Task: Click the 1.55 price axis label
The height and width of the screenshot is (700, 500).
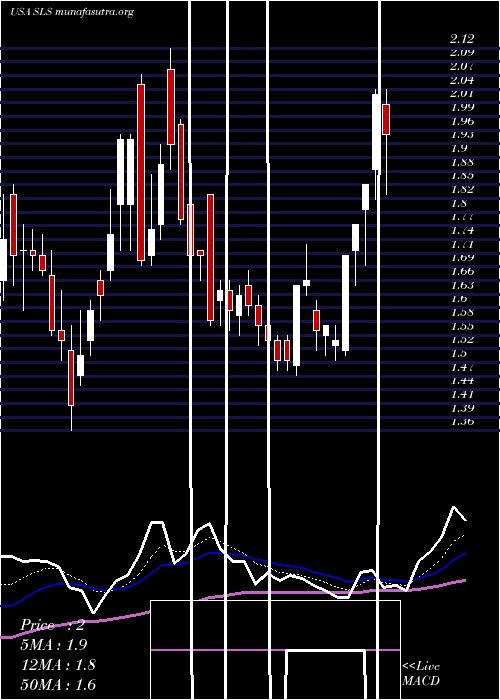Action: pos(462,326)
